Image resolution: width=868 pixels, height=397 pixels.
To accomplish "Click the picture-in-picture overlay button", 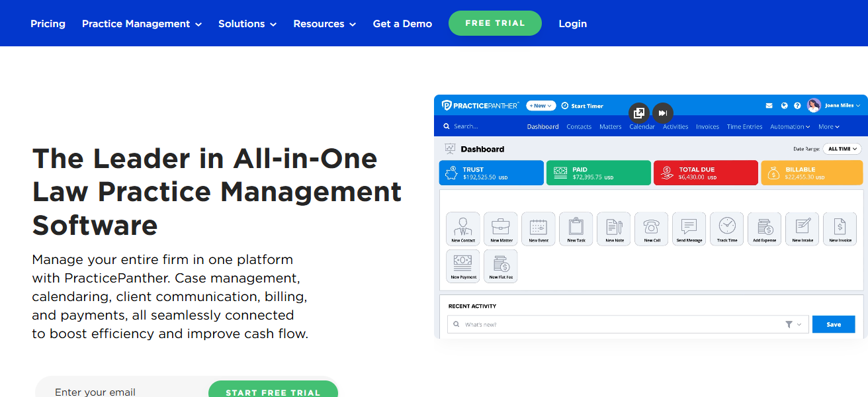I will [x=639, y=113].
